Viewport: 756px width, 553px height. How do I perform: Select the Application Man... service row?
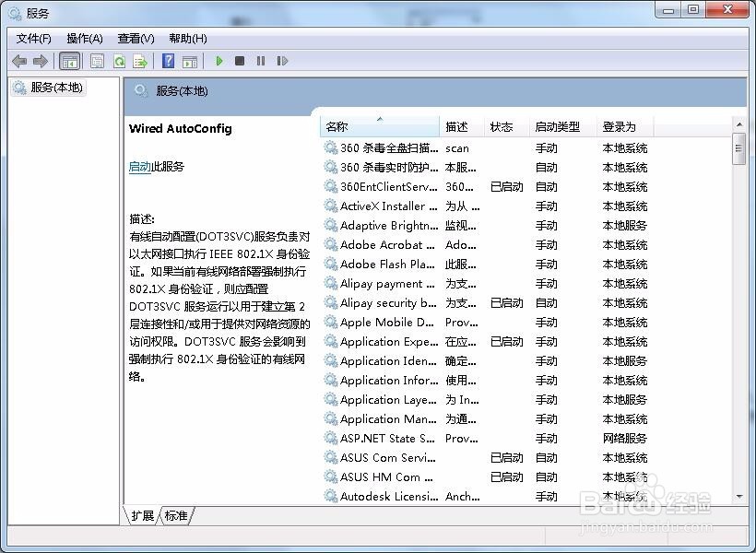[x=486, y=419]
